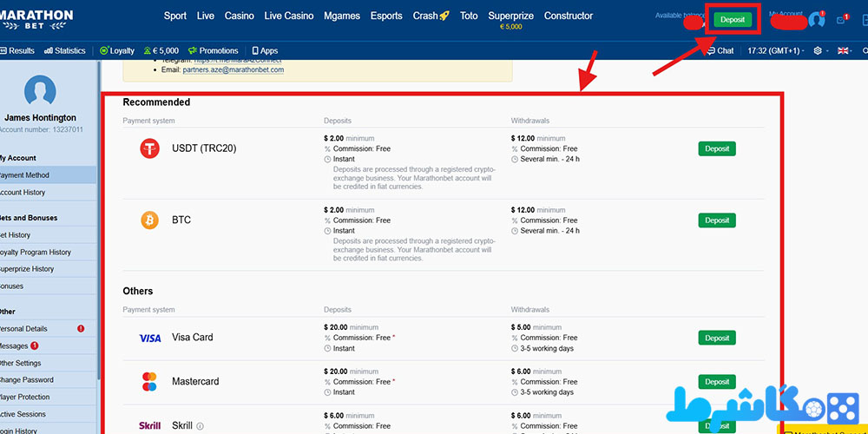Click the Mastercard logo icon

(x=149, y=381)
